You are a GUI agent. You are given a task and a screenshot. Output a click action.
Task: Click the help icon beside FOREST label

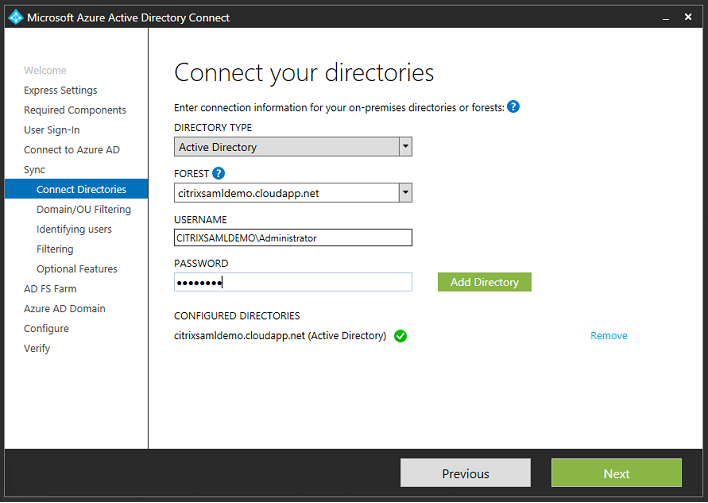[x=219, y=173]
